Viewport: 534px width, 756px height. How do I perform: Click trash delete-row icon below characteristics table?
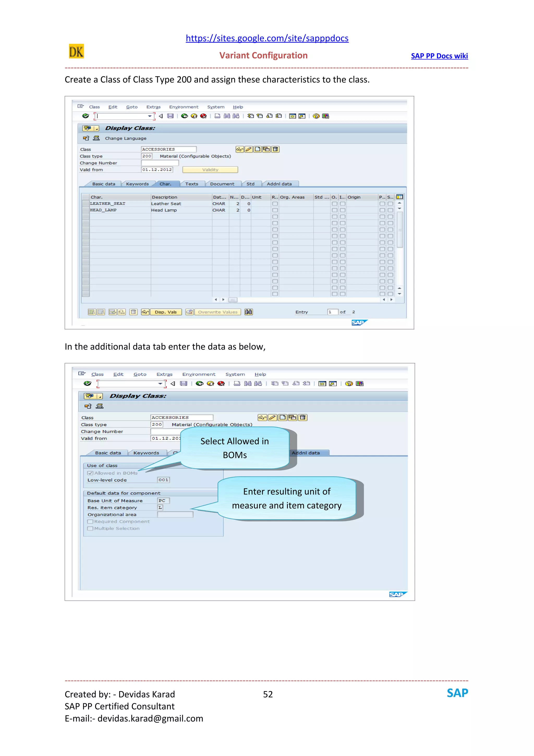[133, 312]
